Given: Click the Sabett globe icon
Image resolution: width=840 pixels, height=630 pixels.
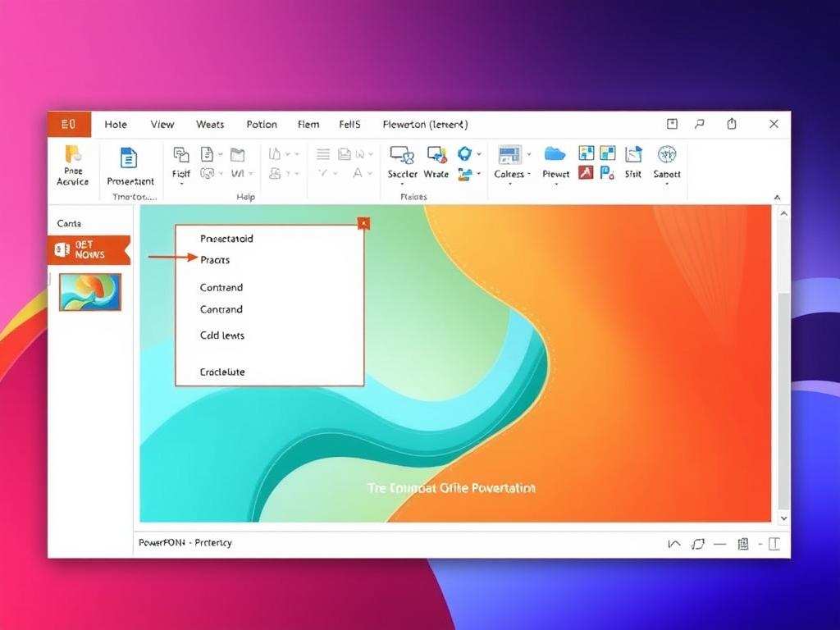Looking at the screenshot, I should 667,154.
